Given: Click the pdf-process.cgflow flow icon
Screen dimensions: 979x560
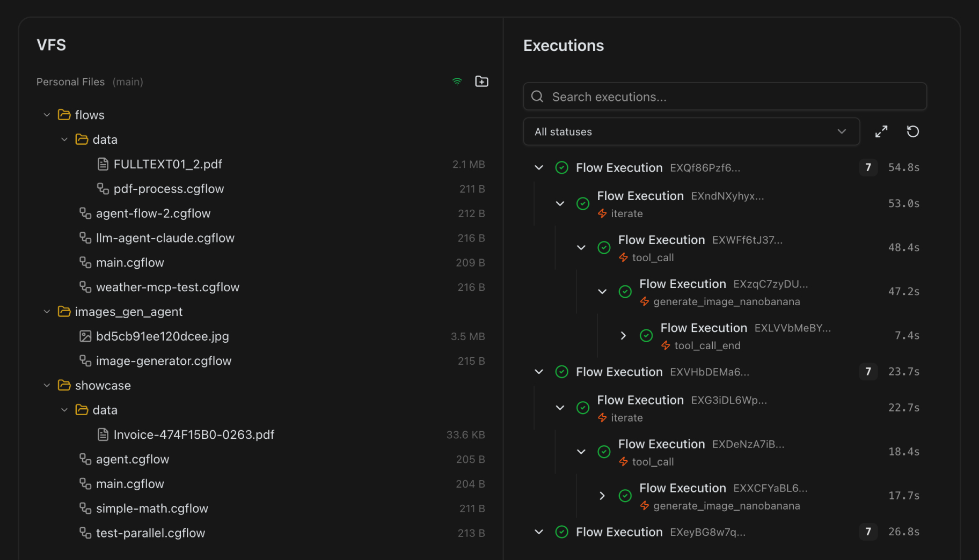Looking at the screenshot, I should (x=103, y=189).
